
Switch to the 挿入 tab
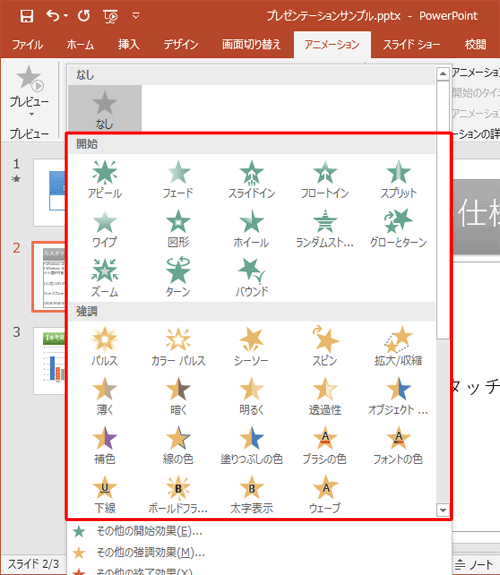[x=128, y=45]
